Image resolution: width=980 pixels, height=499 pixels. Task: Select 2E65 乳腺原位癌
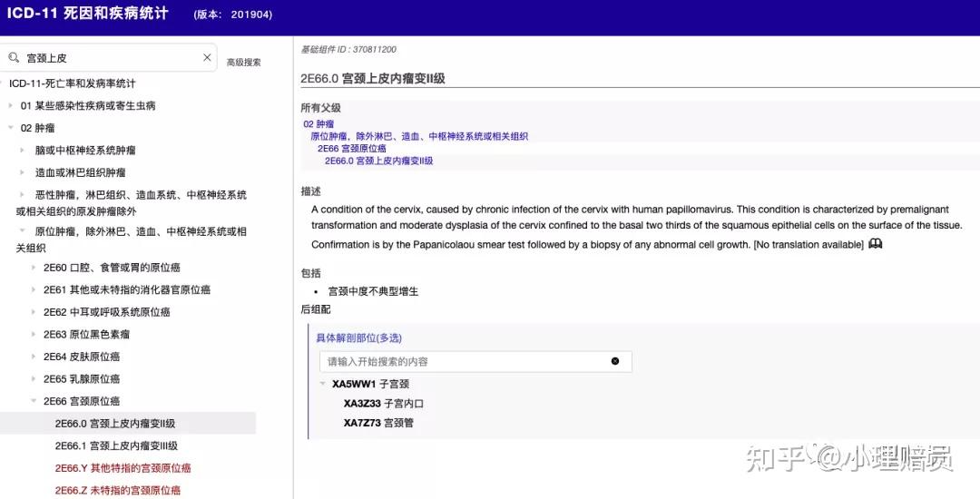[x=82, y=378]
